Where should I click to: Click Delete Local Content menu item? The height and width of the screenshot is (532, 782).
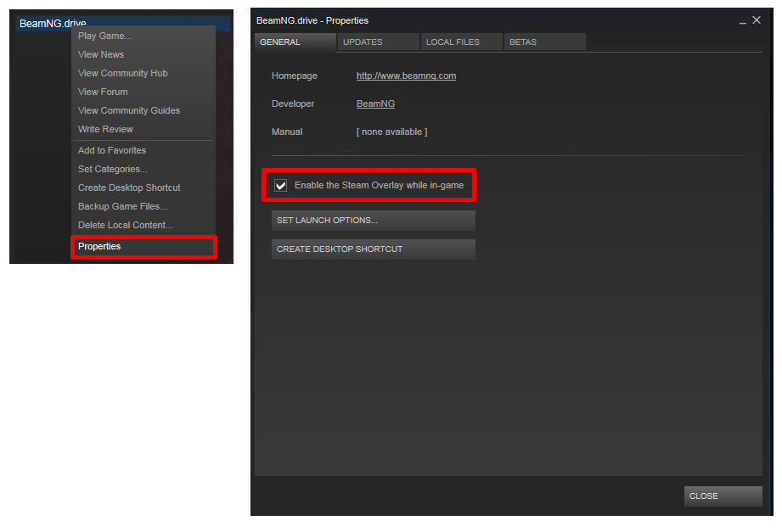tap(143, 225)
